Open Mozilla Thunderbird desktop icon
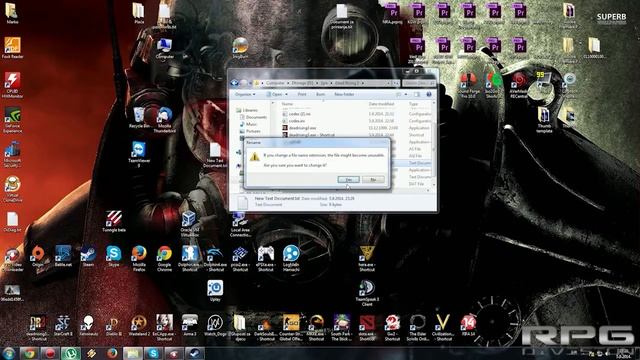The width and height of the screenshot is (640, 360). pos(164,120)
